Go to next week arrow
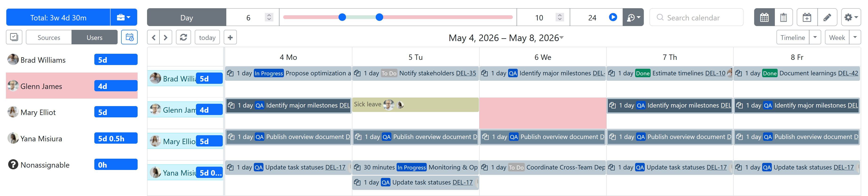 [x=166, y=37]
